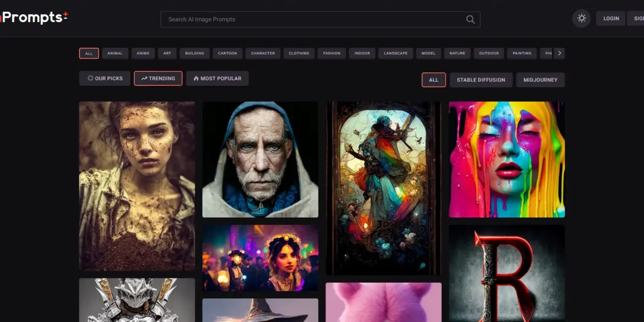Open the LOGIN button
Image resolution: width=644 pixels, height=322 pixels.
click(x=611, y=18)
